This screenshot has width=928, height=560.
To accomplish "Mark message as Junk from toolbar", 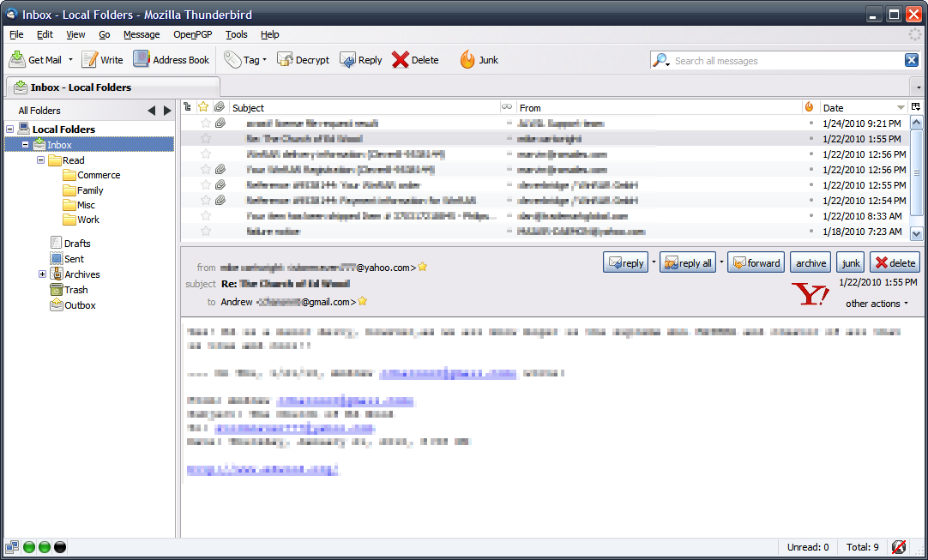I will (x=479, y=60).
